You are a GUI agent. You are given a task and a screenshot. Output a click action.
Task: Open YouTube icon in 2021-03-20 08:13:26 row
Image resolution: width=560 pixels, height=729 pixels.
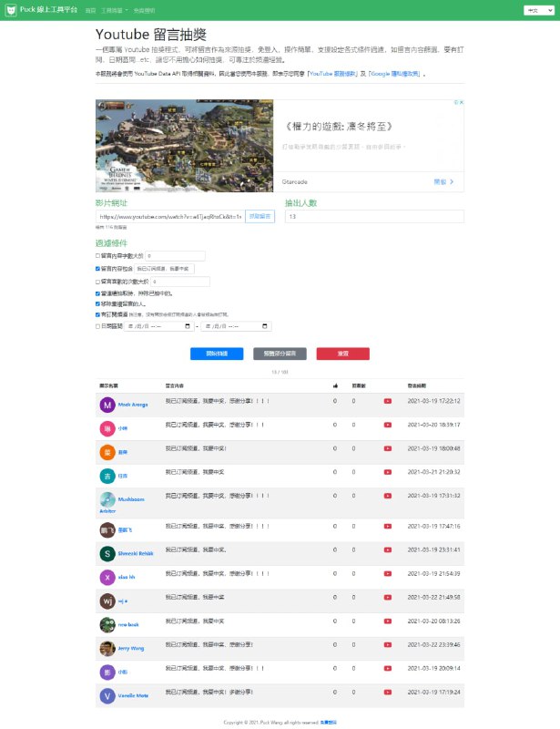pos(388,621)
